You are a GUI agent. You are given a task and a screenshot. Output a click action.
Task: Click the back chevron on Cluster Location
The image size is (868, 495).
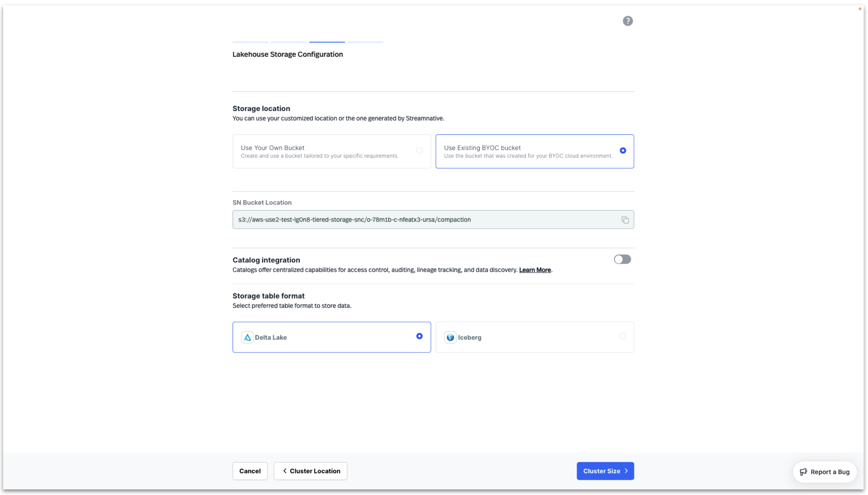click(284, 471)
